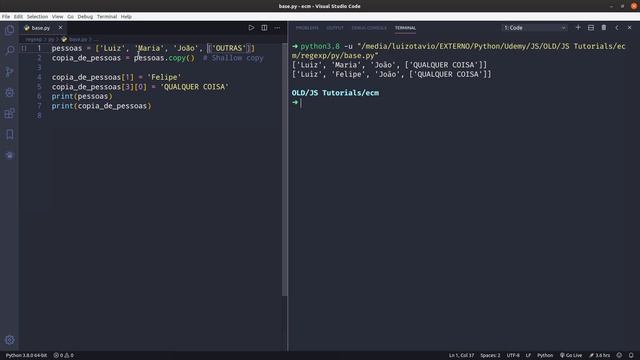Split the terminal pane
The height and width of the screenshot is (360, 640).
(591, 28)
